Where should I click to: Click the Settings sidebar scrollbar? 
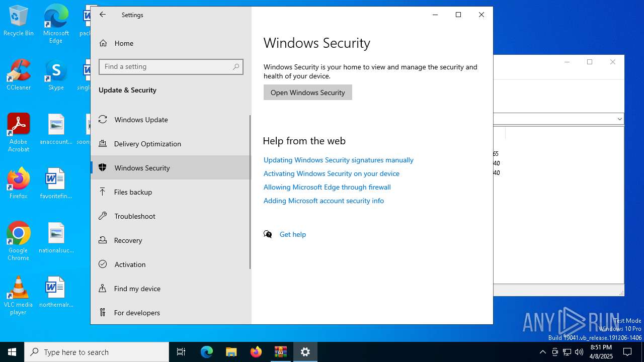[250, 192]
